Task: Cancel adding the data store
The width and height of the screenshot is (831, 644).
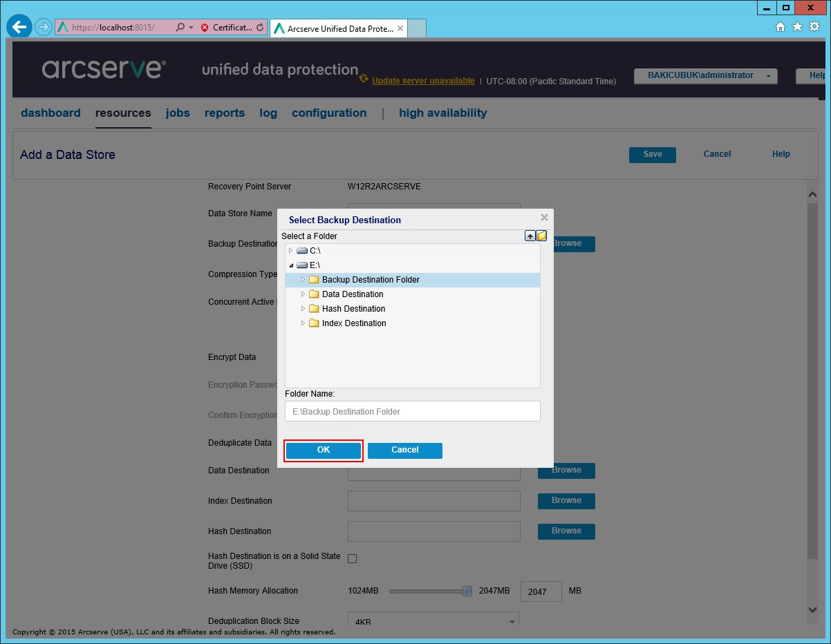Action: click(x=717, y=155)
